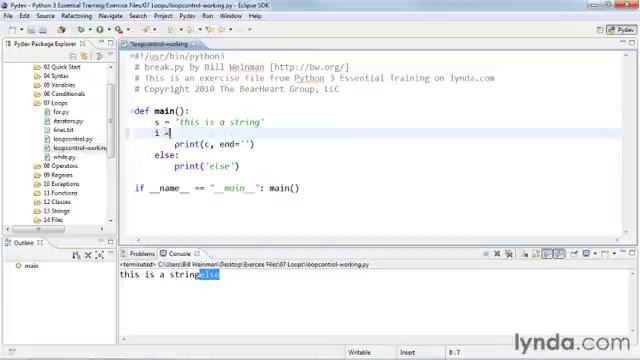Select loopcontrol.py in the Package Explorer
Screen dimensions: 640x360
pyautogui.click(x=73, y=139)
